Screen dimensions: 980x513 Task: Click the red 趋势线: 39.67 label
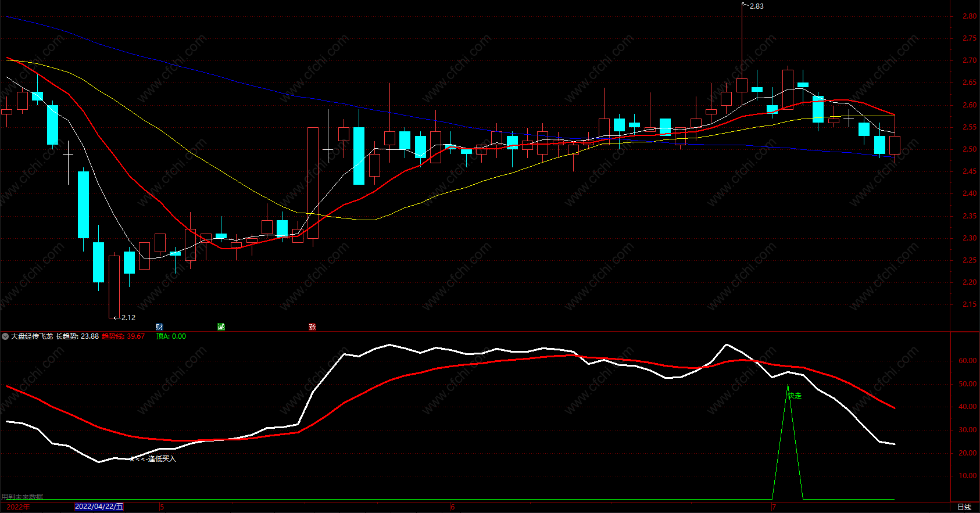point(123,336)
